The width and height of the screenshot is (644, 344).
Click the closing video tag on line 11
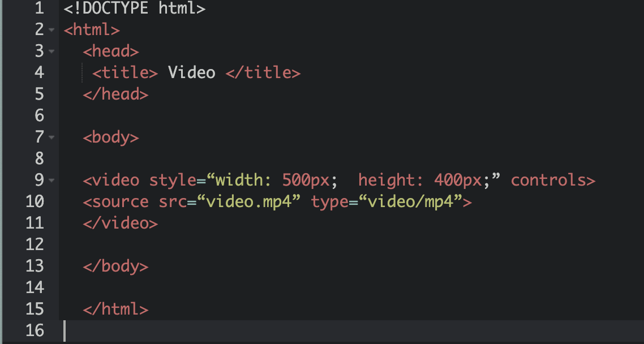(121, 223)
